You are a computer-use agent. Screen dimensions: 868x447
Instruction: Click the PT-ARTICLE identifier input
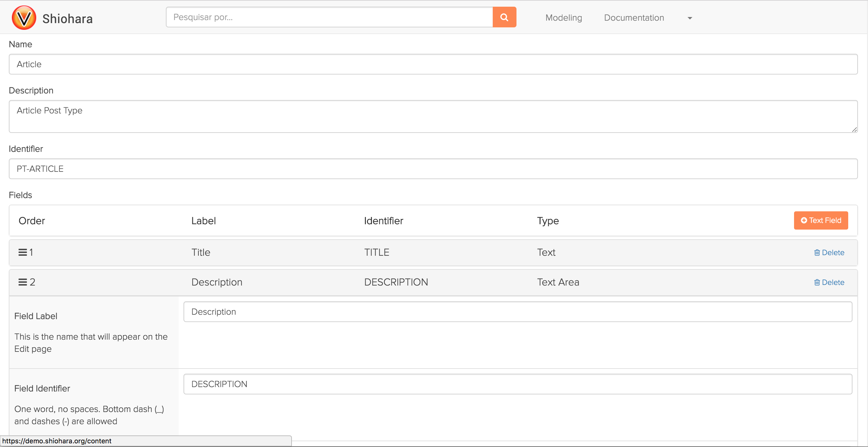click(x=433, y=169)
